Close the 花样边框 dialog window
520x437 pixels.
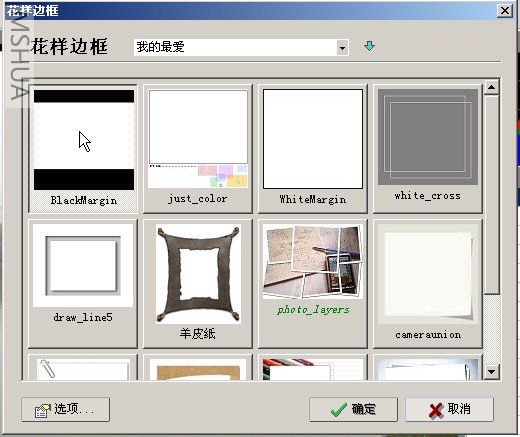(505, 11)
